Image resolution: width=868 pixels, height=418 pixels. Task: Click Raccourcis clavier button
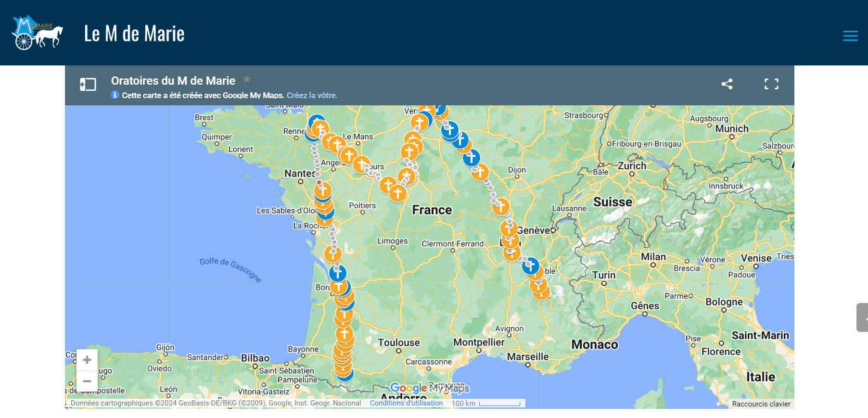(x=761, y=404)
